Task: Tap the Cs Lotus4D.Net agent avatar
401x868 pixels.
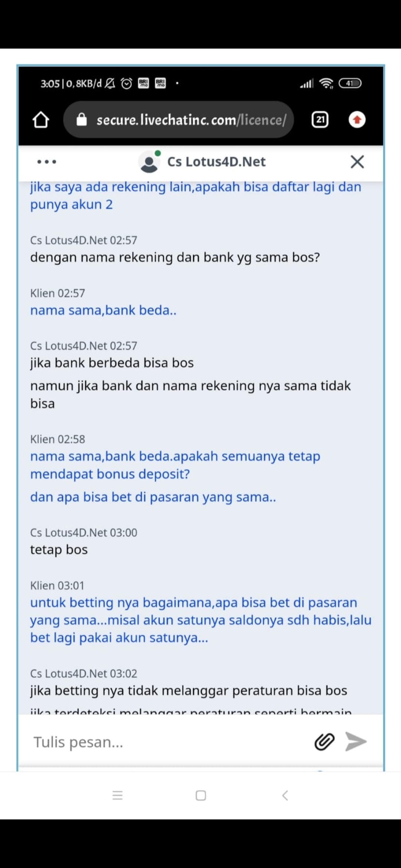Action: [149, 162]
